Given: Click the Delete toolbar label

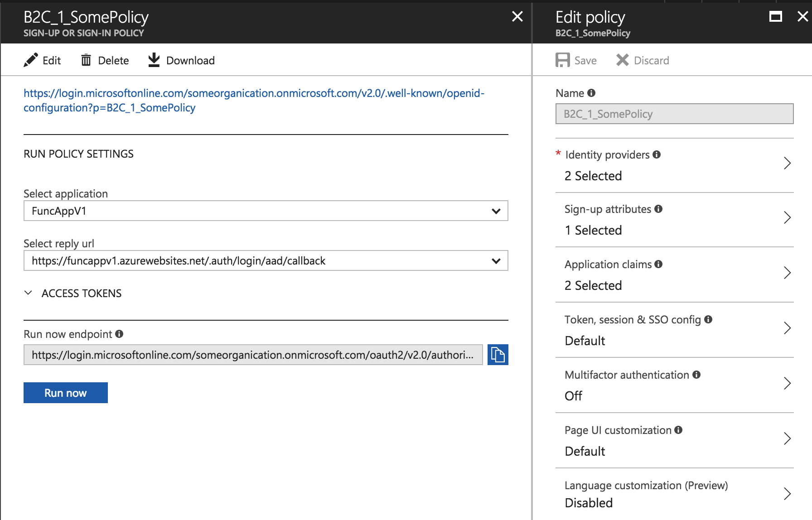Looking at the screenshot, I should (x=113, y=61).
